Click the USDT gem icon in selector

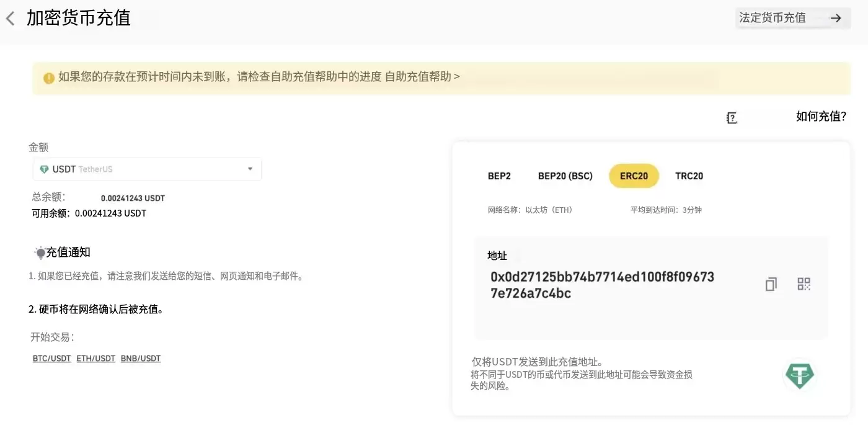pyautogui.click(x=44, y=169)
